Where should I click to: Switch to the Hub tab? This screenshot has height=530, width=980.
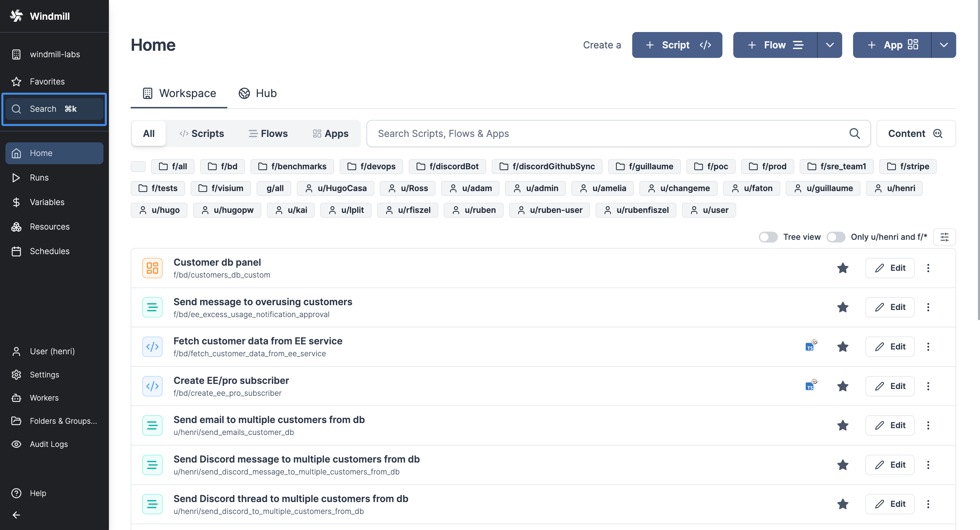[258, 93]
